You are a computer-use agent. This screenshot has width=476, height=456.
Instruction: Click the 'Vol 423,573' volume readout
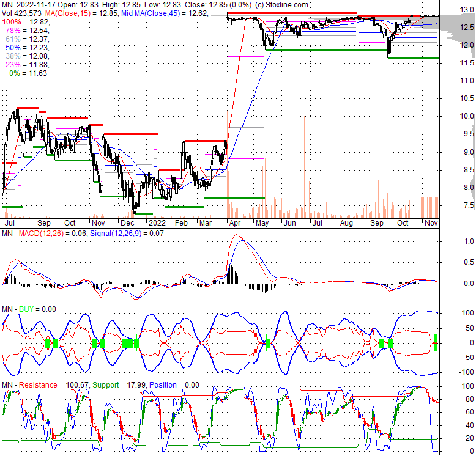click(x=22, y=13)
